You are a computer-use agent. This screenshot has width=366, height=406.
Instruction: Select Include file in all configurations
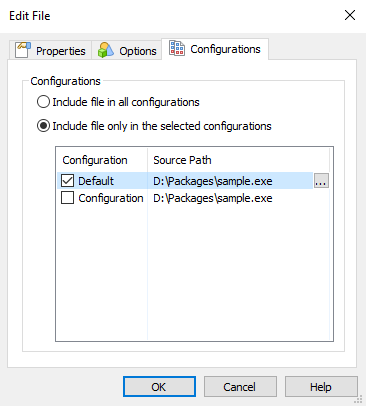click(x=118, y=102)
